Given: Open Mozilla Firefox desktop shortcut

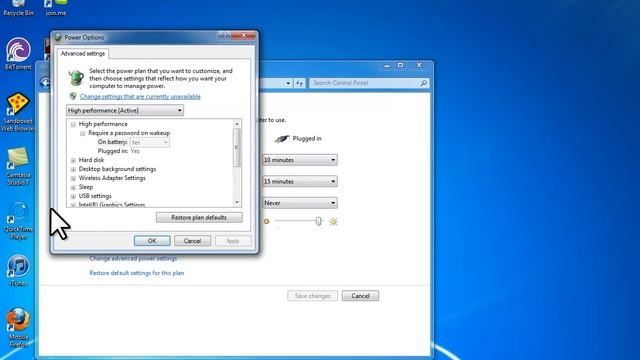Looking at the screenshot, I should (18, 328).
